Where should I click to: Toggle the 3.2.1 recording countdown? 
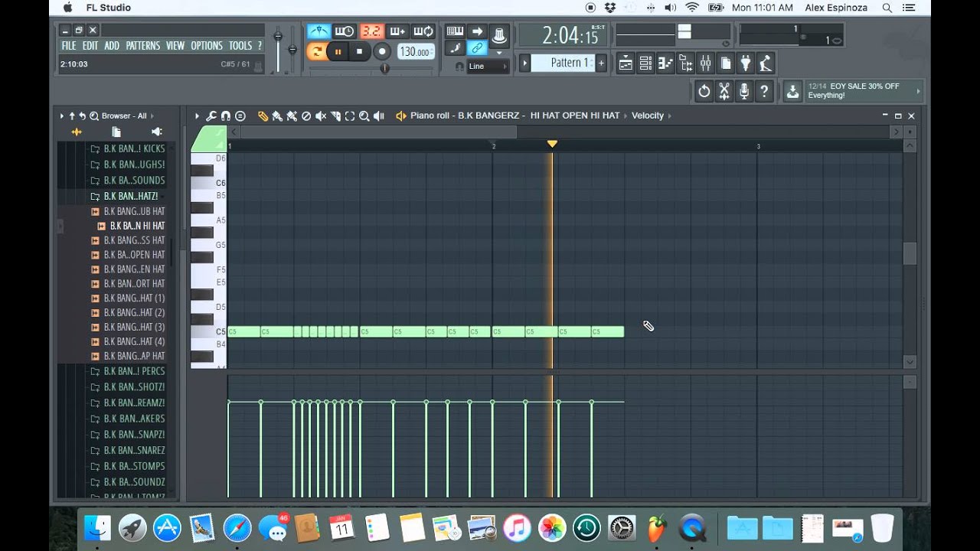[x=371, y=31]
